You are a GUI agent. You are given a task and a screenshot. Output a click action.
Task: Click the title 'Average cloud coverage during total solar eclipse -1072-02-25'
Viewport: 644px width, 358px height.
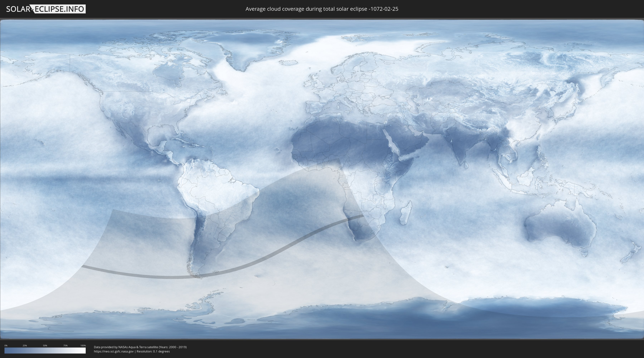point(322,9)
